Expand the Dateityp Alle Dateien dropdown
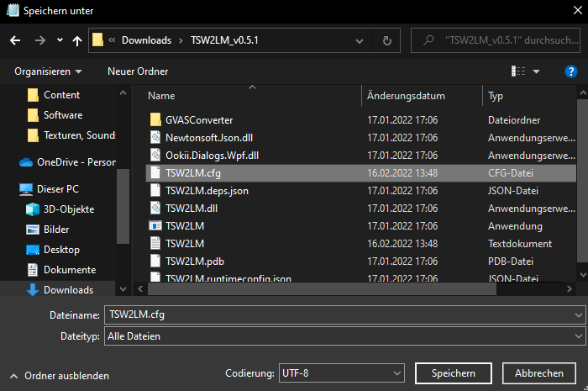Screen dimensions: 588x391 coord(344,336)
